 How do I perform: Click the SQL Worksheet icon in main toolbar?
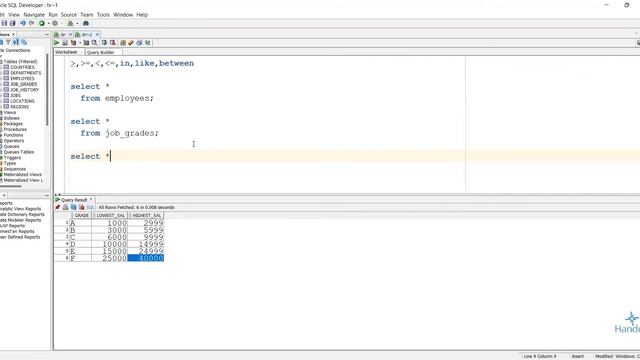click(x=70, y=23)
